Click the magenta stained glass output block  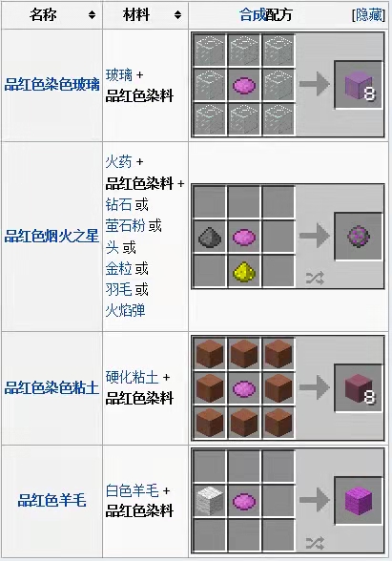point(359,84)
